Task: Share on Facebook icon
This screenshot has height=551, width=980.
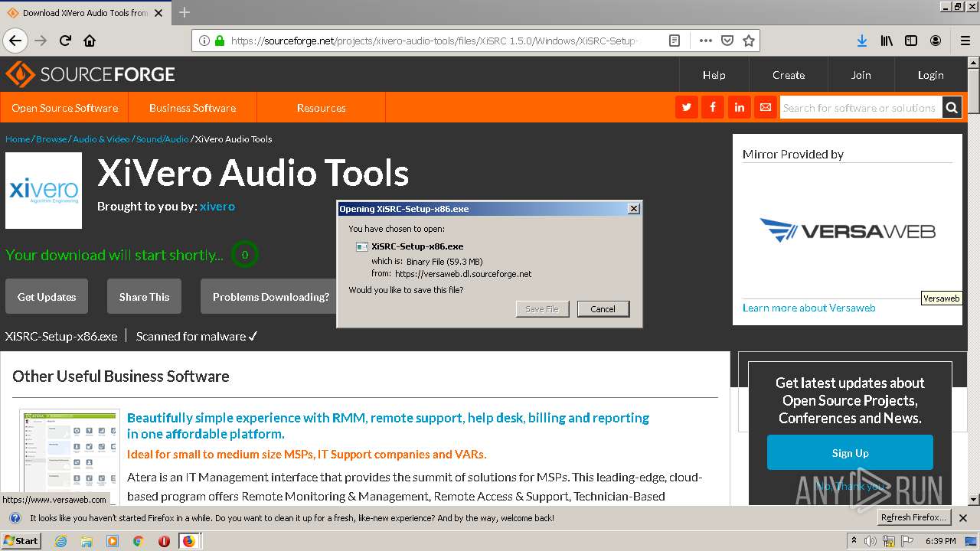Action: (713, 107)
